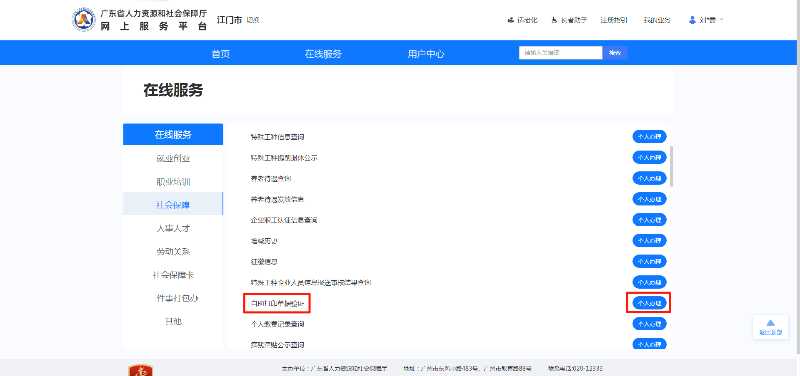
Task: Open the 用户中心 navigation tab
Action: [x=426, y=54]
